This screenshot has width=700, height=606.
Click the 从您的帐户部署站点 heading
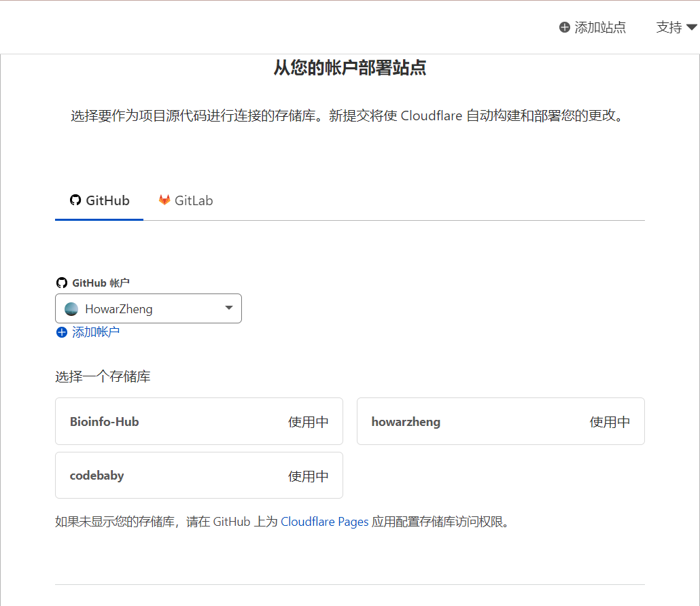coord(350,68)
